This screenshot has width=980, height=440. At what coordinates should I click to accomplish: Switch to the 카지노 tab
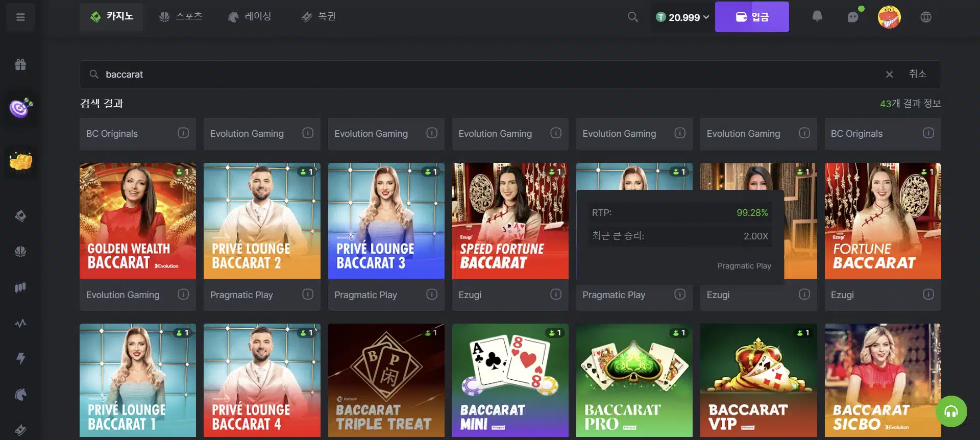tap(111, 17)
